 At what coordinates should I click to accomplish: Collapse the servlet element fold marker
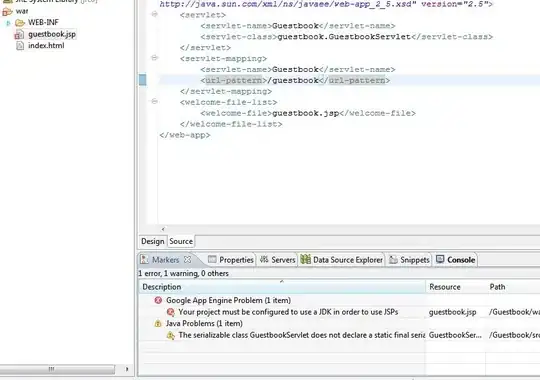tap(155, 14)
